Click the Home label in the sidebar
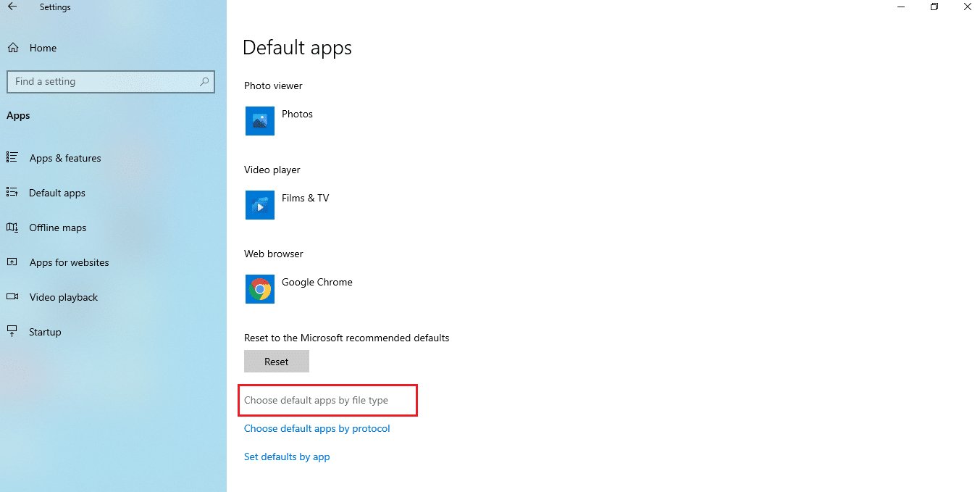 coord(43,48)
